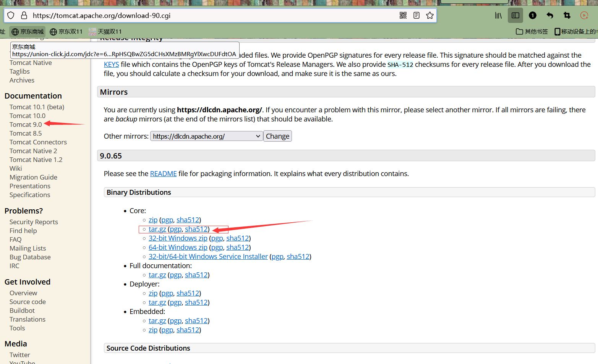This screenshot has width=598, height=364.
Task: Download the 32-bit Windows zip
Action: tap(178, 238)
